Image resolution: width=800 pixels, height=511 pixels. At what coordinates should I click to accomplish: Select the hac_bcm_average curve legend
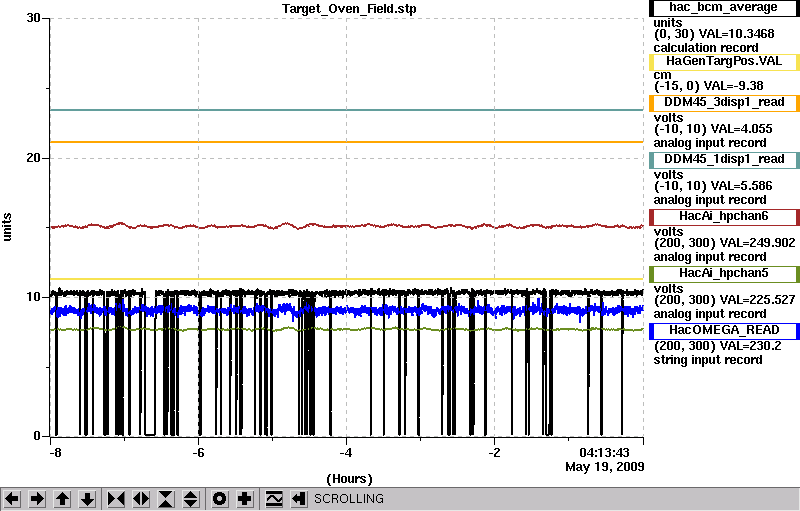click(724, 8)
